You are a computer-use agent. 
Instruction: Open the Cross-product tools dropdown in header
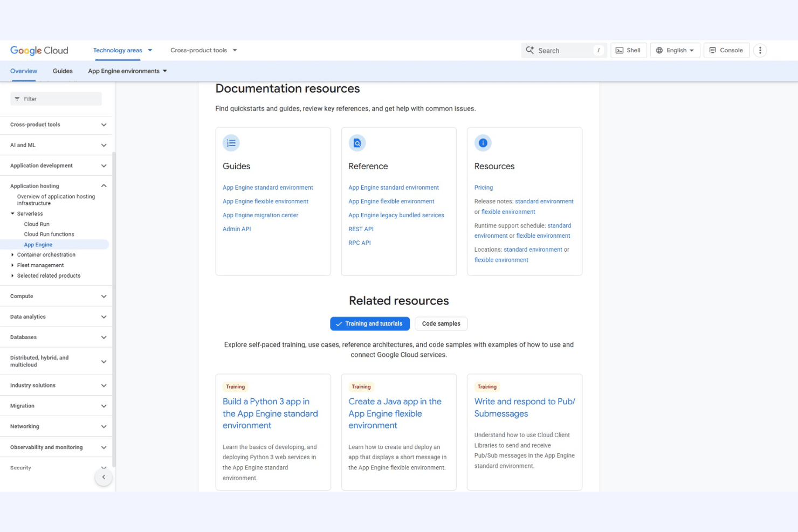pos(204,51)
